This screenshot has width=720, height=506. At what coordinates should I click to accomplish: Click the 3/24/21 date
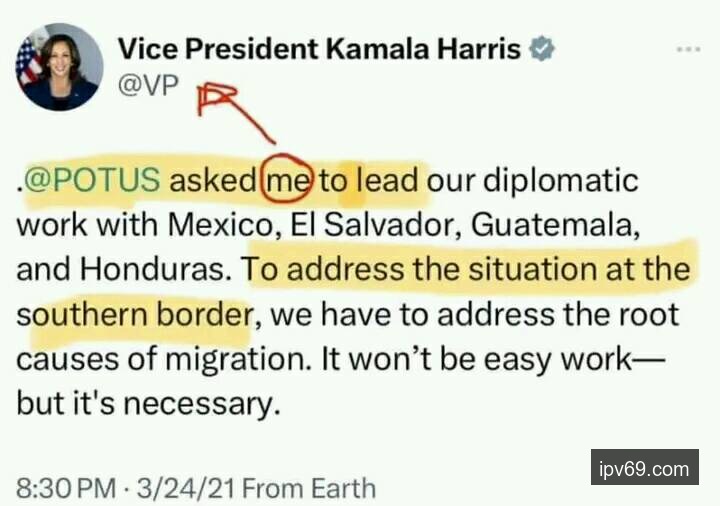click(186, 488)
